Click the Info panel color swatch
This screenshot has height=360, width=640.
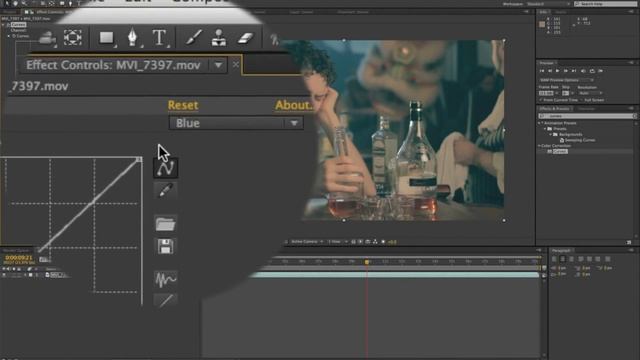pyautogui.click(x=542, y=24)
